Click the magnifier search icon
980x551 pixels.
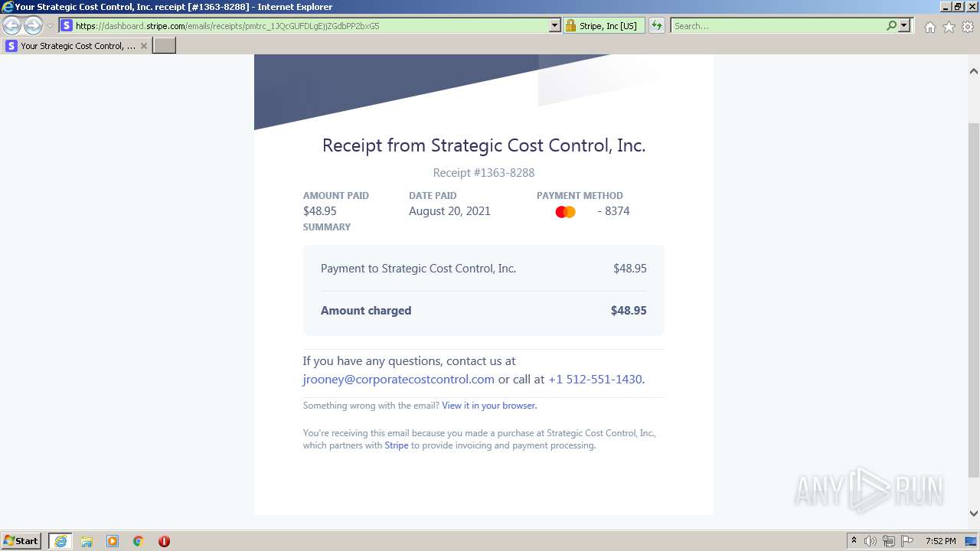pos(891,25)
